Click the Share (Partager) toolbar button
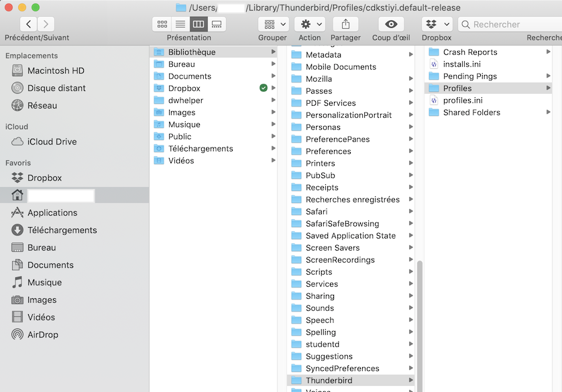The width and height of the screenshot is (562, 392). pyautogui.click(x=345, y=24)
